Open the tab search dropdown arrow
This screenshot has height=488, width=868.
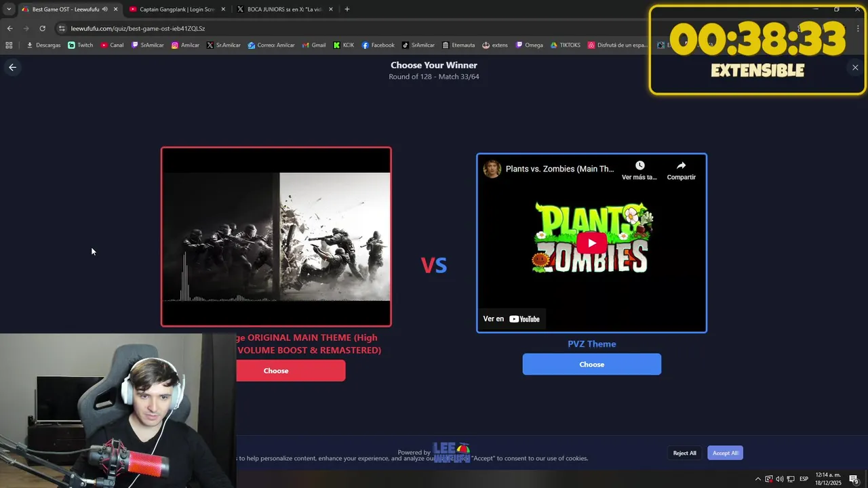(x=9, y=9)
